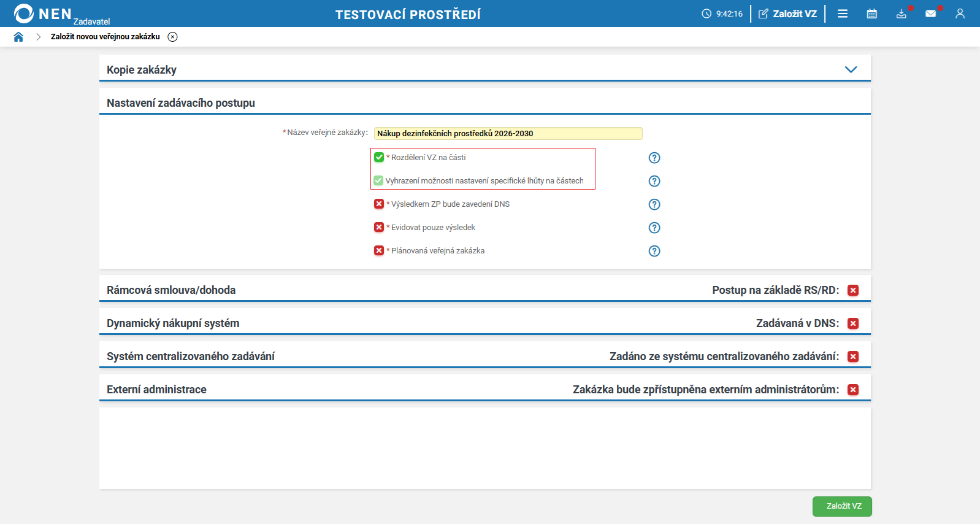The width and height of the screenshot is (980, 524).
Task: Focus the Název veřejné zakázky field
Action: coord(508,133)
